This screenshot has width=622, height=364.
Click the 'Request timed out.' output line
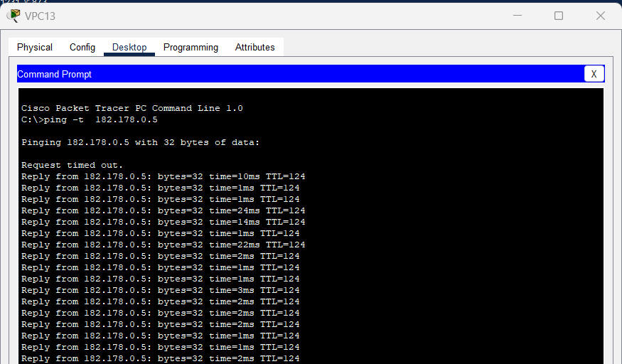73,165
